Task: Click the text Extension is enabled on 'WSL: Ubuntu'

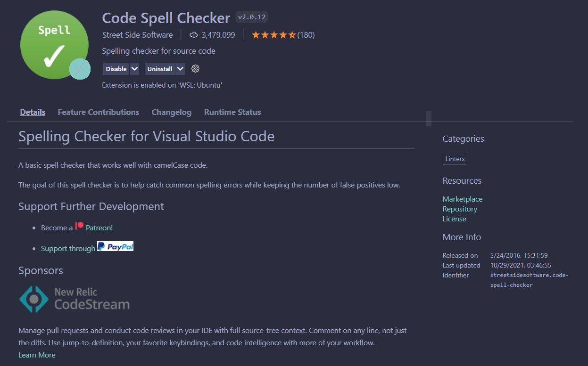Action: (x=162, y=85)
